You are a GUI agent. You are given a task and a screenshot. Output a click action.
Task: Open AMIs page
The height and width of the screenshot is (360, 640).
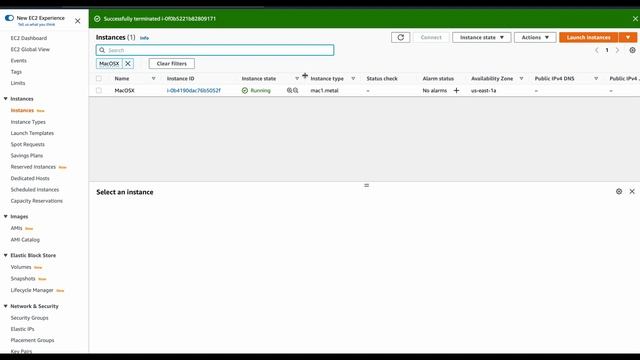coord(16,228)
